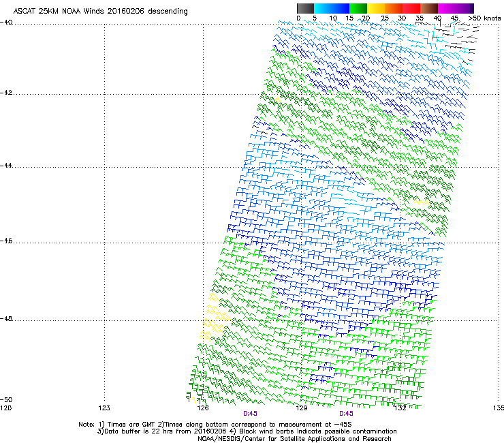
Task: Click the 0:45 time label near 129
Action: [346, 414]
